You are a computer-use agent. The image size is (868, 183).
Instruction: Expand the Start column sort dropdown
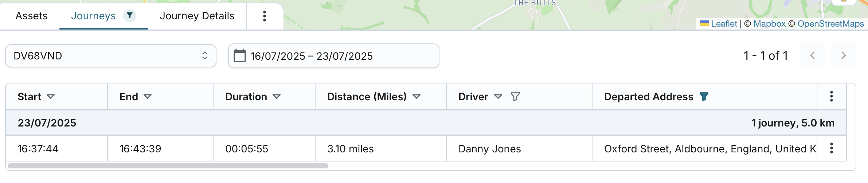click(x=51, y=97)
